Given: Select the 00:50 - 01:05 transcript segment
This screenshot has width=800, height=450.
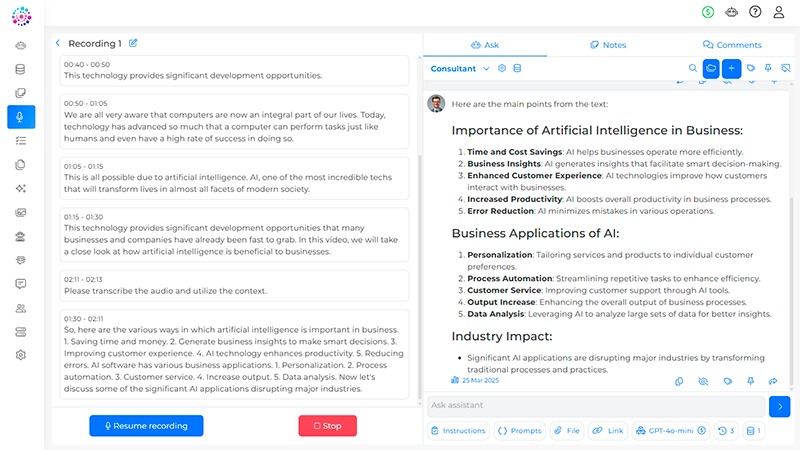Looking at the screenshot, I should [x=234, y=121].
